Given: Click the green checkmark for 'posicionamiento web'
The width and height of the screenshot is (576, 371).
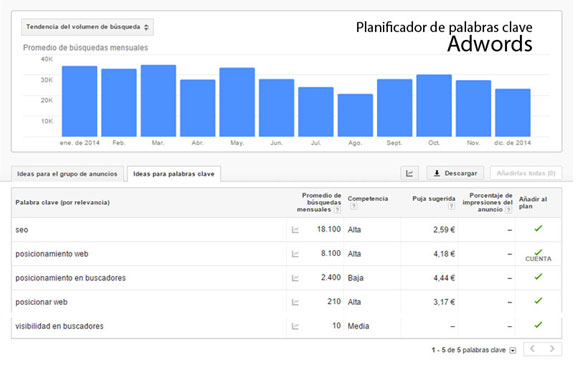Looking at the screenshot, I should (x=538, y=252).
